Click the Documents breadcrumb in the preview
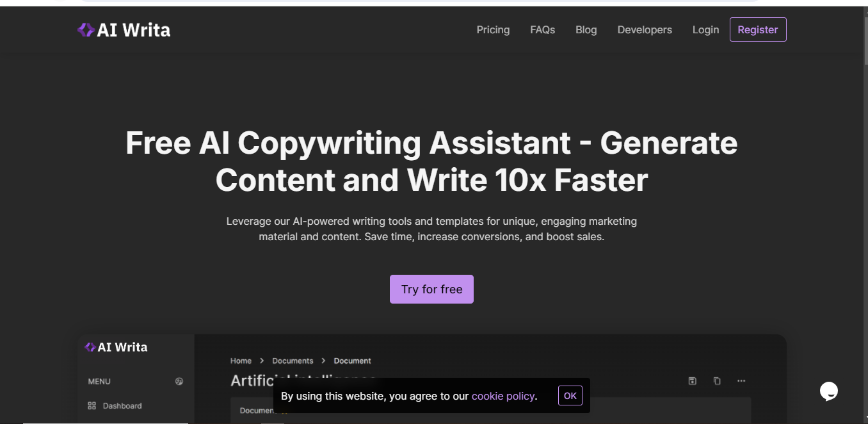The width and height of the screenshot is (868, 424). (293, 361)
